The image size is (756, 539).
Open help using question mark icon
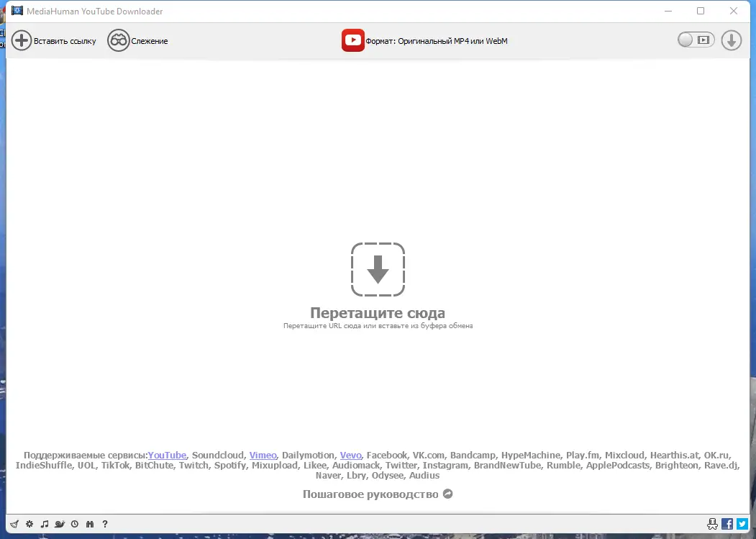tap(105, 524)
